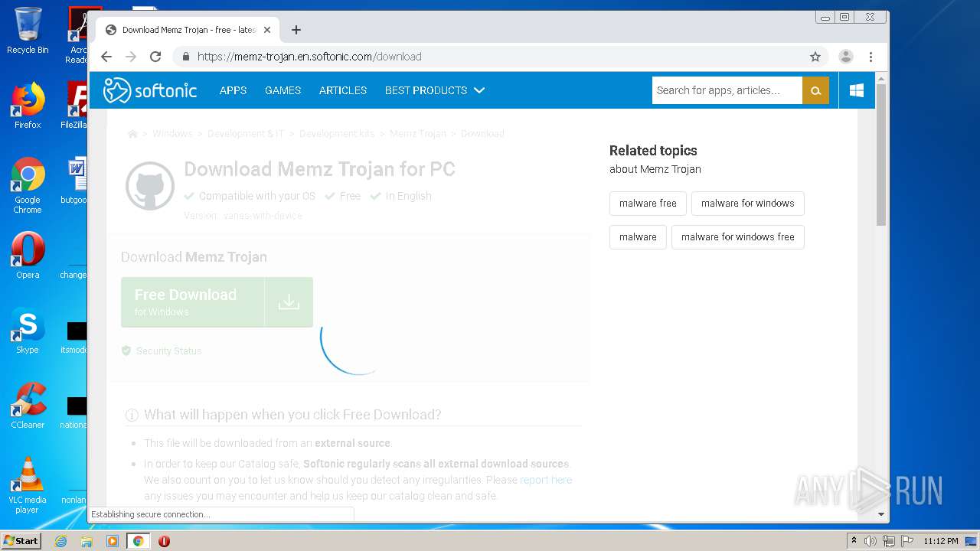Viewport: 980px width, 551px height.
Task: Click the 'report here' link
Action: tap(546, 480)
